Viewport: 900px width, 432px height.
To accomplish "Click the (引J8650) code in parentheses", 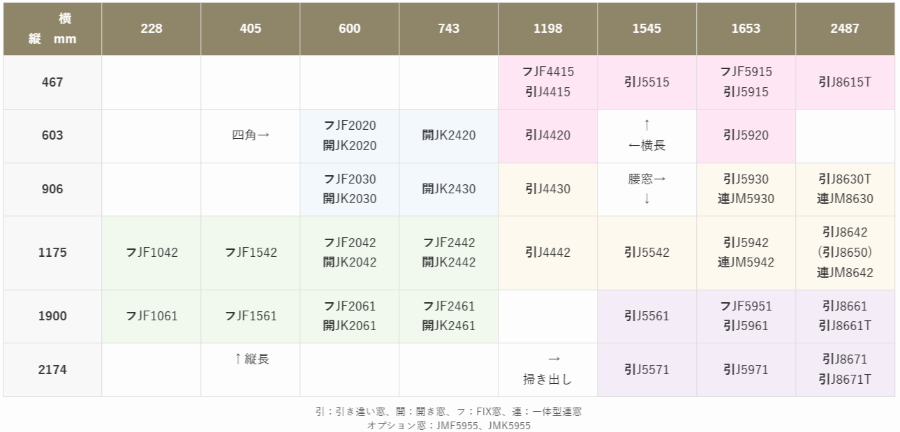I will (845, 252).
